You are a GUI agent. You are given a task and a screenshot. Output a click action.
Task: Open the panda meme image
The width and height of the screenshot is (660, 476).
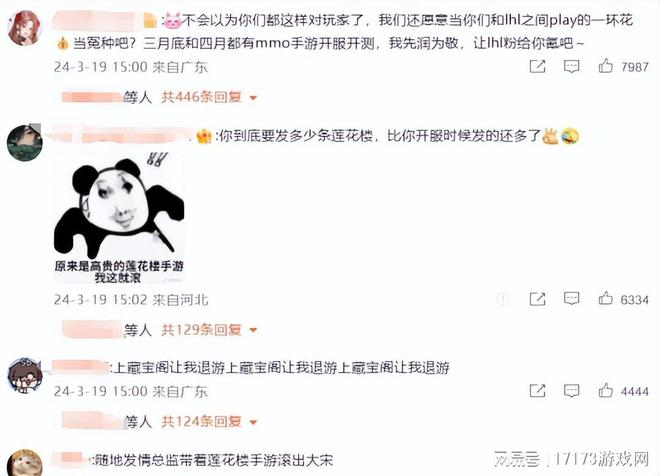click(119, 218)
